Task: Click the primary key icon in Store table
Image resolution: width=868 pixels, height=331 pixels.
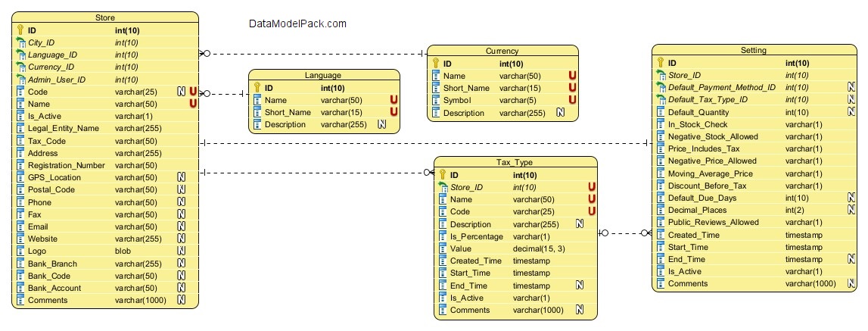Action: (x=20, y=30)
